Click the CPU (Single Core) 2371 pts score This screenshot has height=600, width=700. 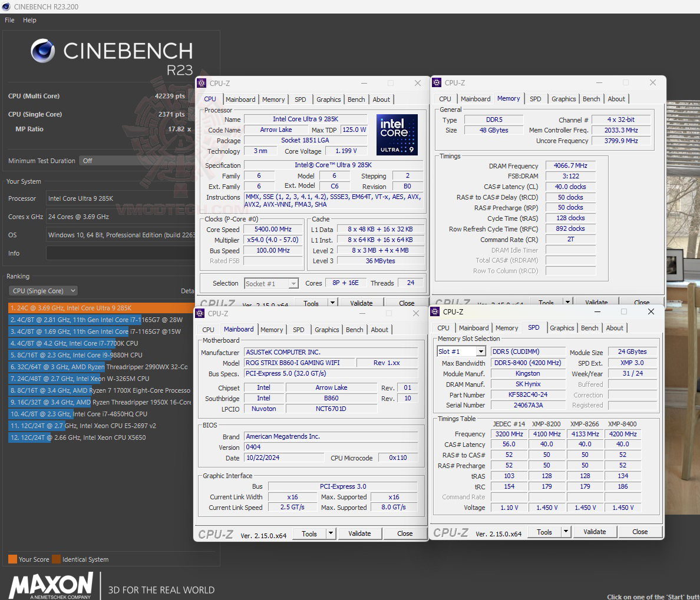coord(171,114)
